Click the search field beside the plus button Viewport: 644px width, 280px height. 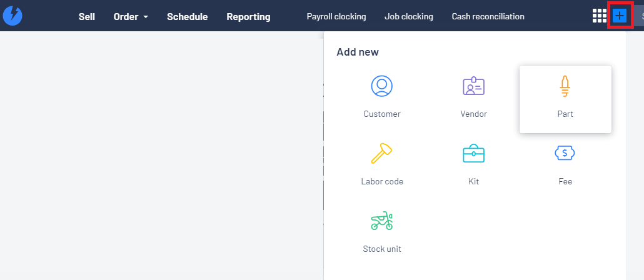point(638,16)
